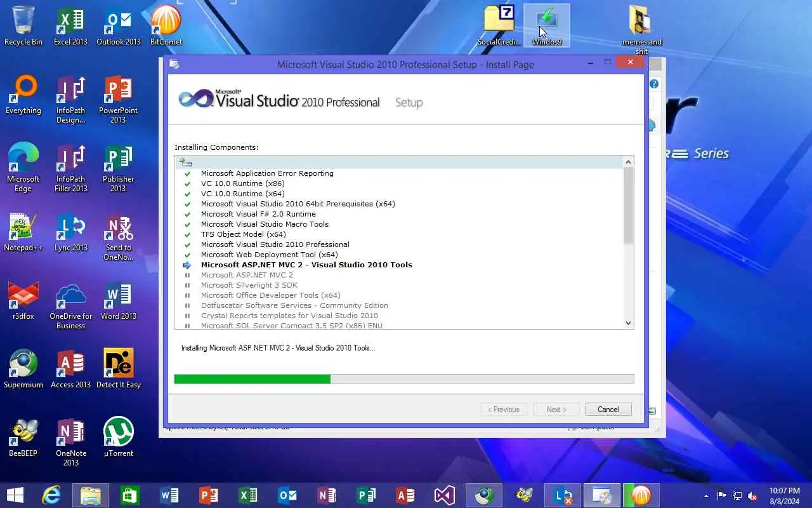This screenshot has width=812, height=508.
Task: Select the SocialCredi... archive on desktop
Action: (x=499, y=26)
